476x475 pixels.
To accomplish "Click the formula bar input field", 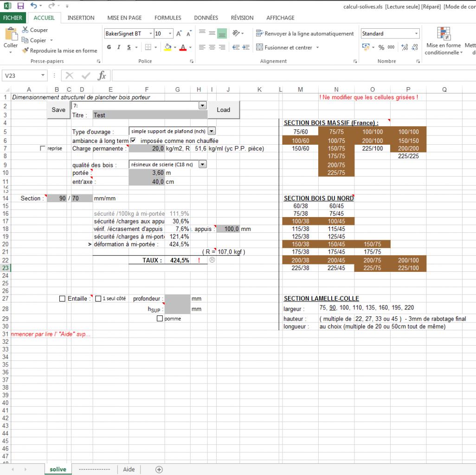I will pos(294,76).
